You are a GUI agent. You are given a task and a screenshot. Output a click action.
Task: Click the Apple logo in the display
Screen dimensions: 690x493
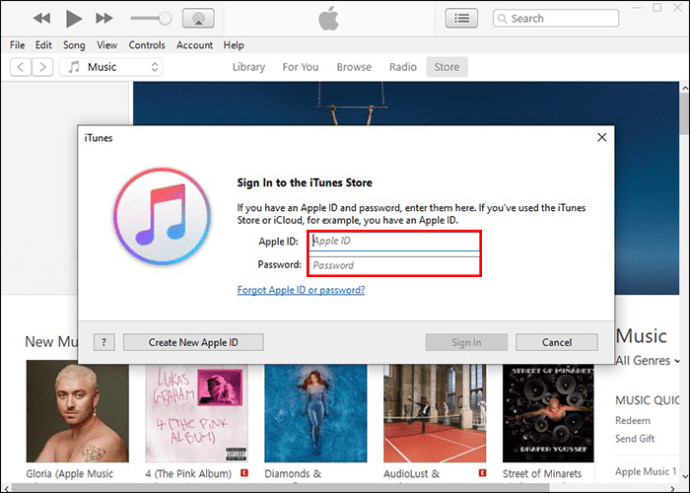pos(329,18)
